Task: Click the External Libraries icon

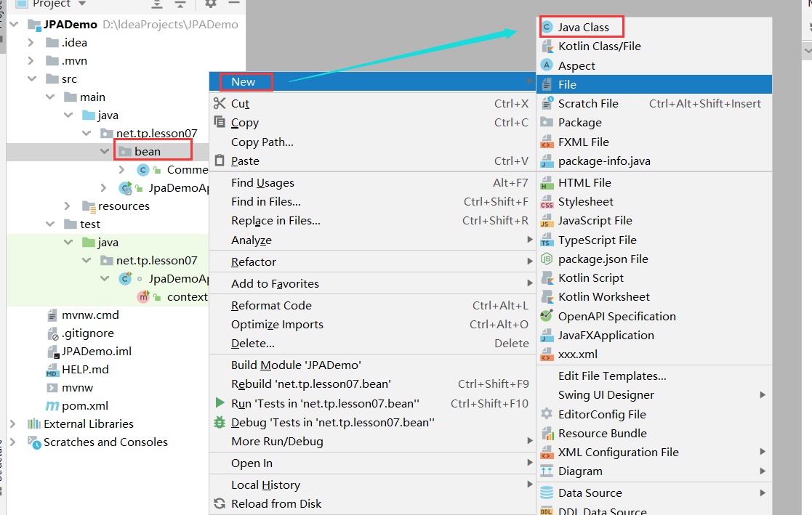Action: point(34,424)
